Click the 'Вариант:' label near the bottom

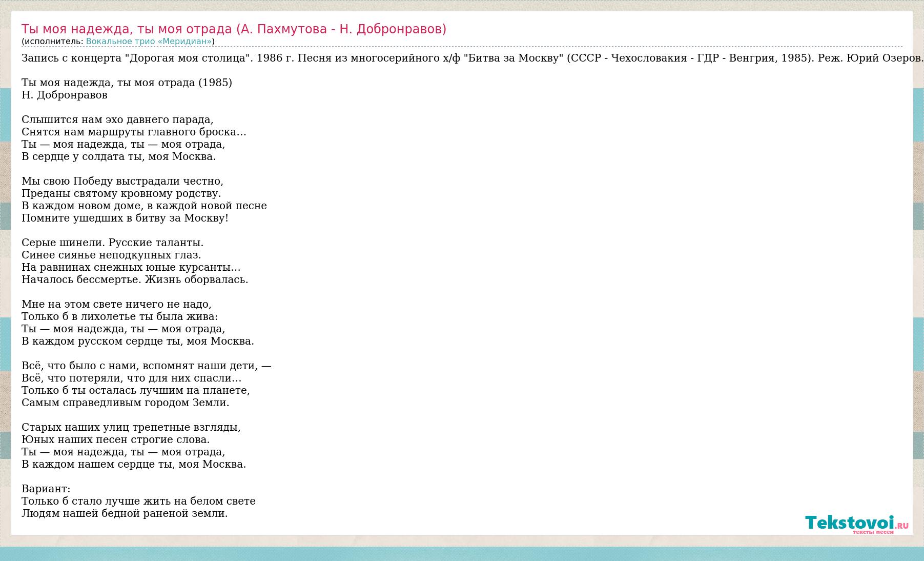point(46,489)
